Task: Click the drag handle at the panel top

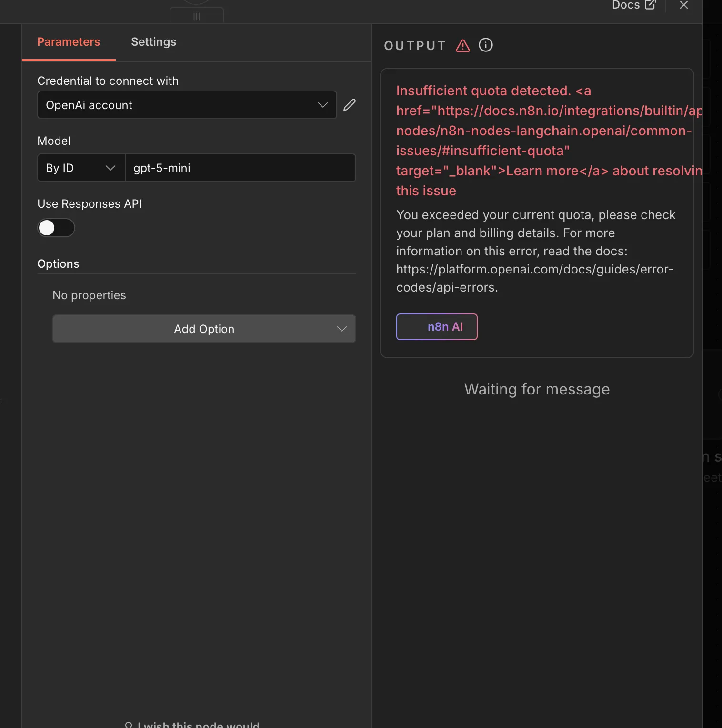Action: pyautogui.click(x=197, y=17)
